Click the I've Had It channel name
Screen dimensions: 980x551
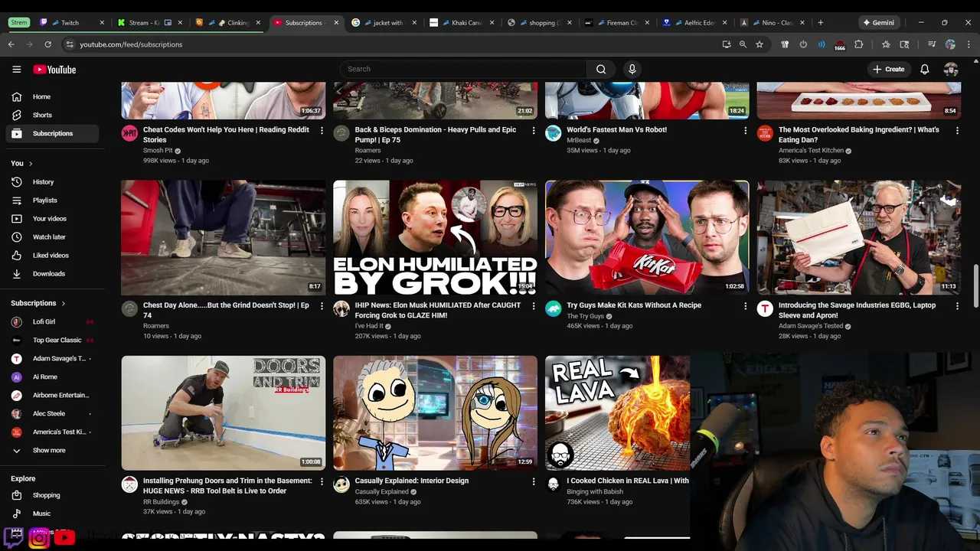(369, 326)
